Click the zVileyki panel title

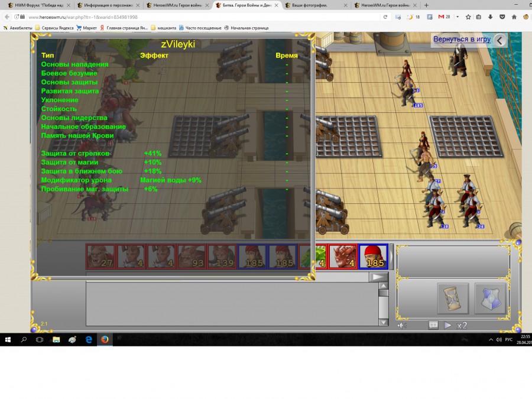tap(178, 44)
